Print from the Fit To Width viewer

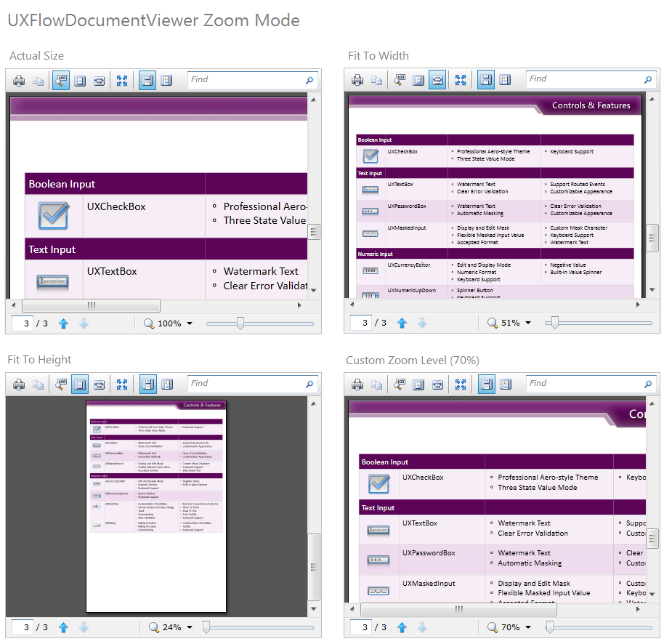point(357,80)
